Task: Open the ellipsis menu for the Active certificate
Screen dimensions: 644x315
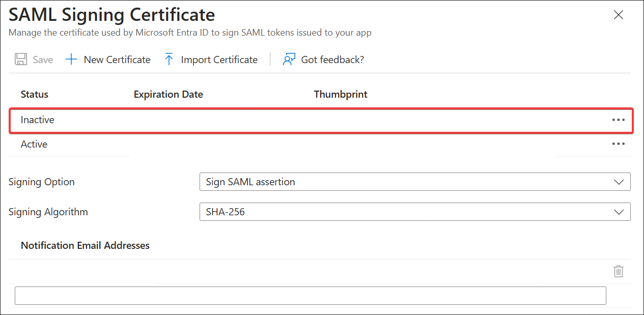Action: coord(618,144)
